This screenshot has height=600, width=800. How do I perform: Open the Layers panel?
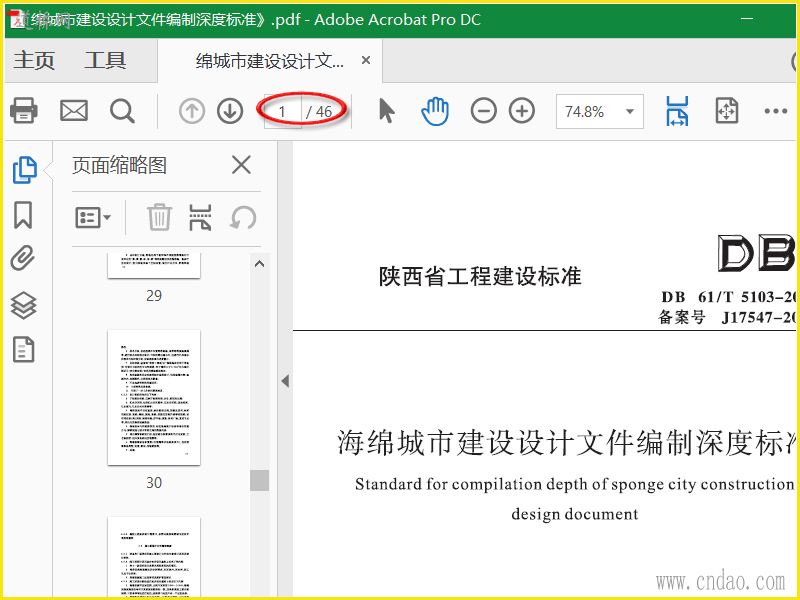click(x=23, y=306)
